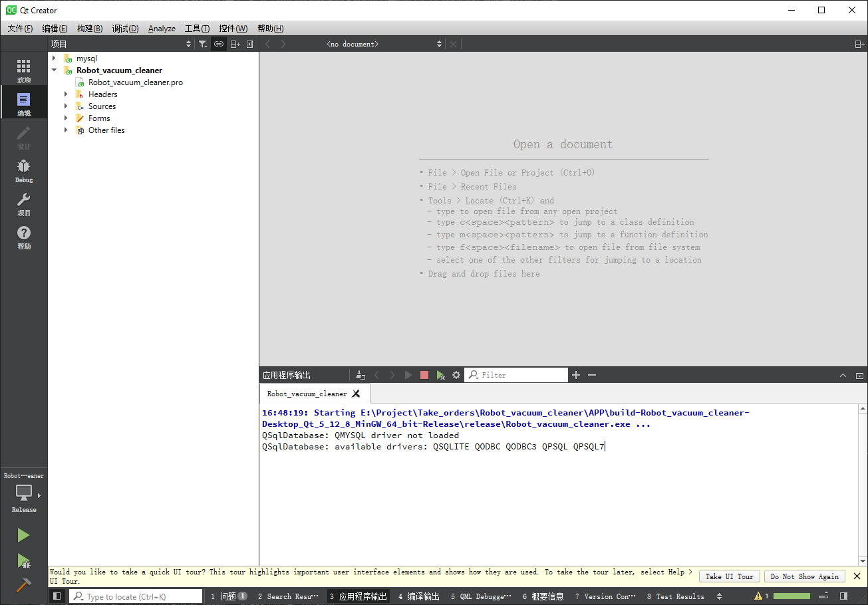
Task: Click the filter tree funnel icon
Action: click(x=203, y=44)
